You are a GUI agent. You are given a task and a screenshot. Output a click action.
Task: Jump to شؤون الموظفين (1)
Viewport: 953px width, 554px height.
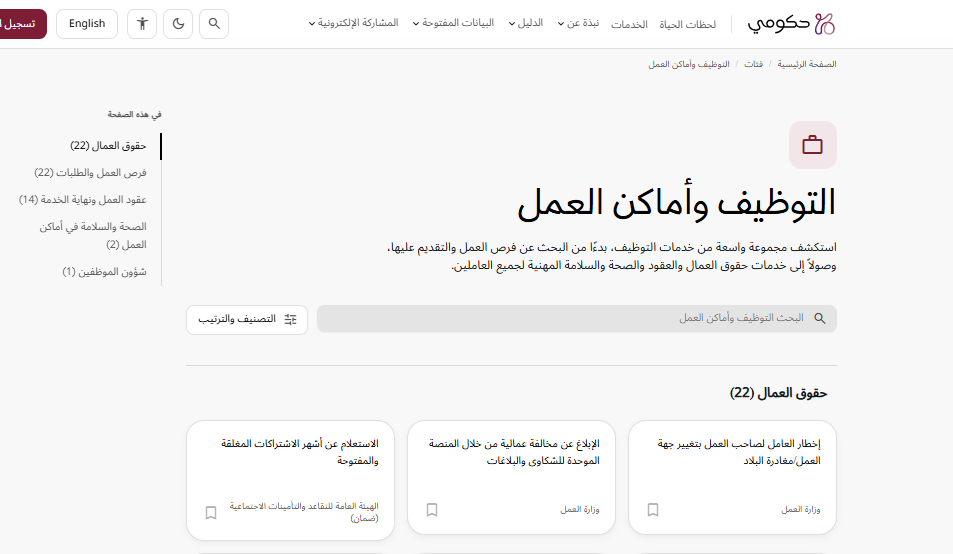coord(104,272)
